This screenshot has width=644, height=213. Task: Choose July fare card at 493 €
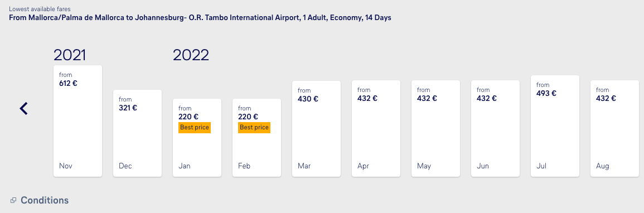[x=555, y=126]
